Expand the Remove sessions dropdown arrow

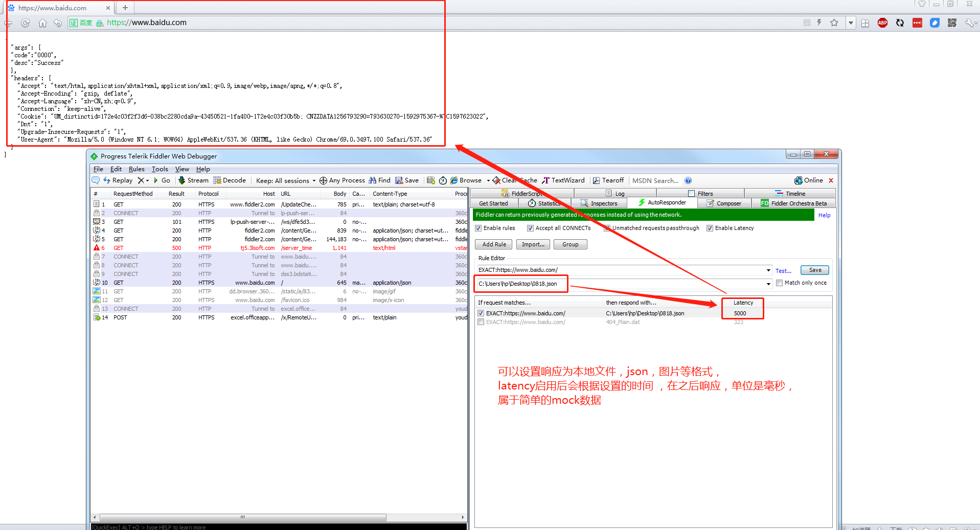[148, 180]
